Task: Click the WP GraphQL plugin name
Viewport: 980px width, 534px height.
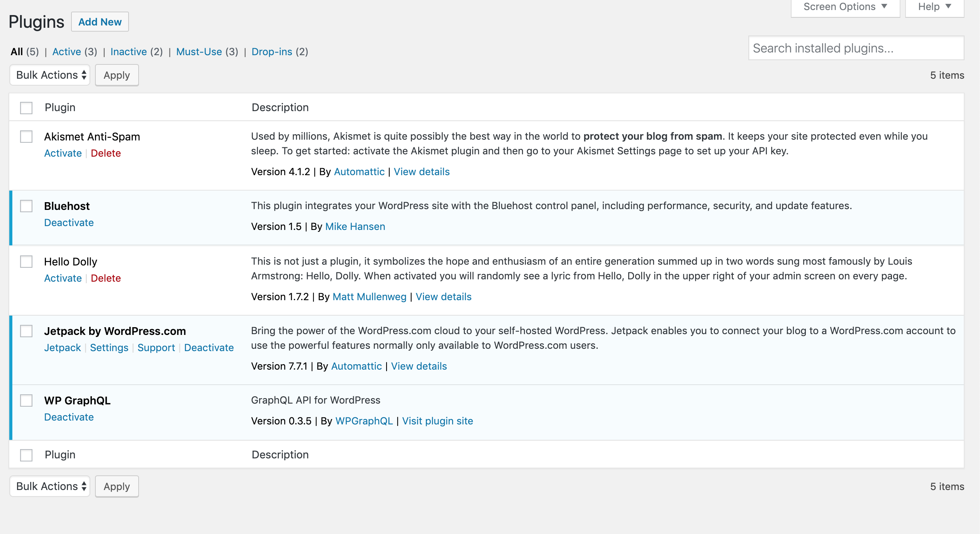Action: [x=77, y=400]
